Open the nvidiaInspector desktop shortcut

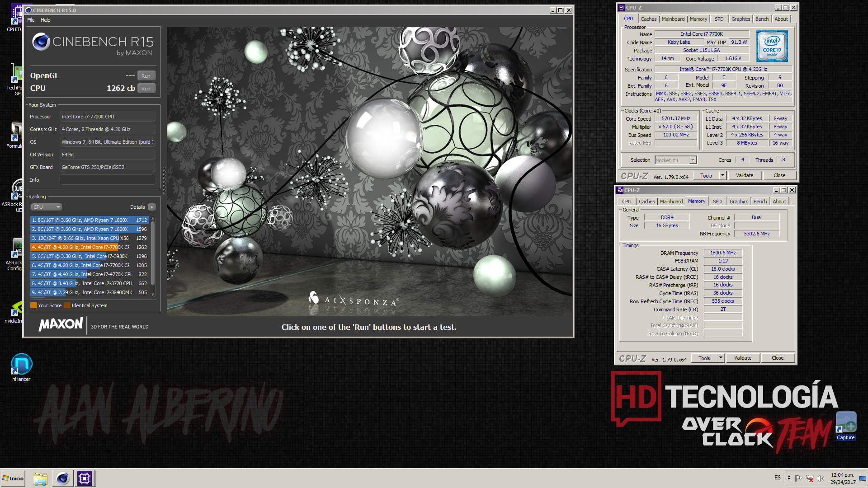pos(14,311)
